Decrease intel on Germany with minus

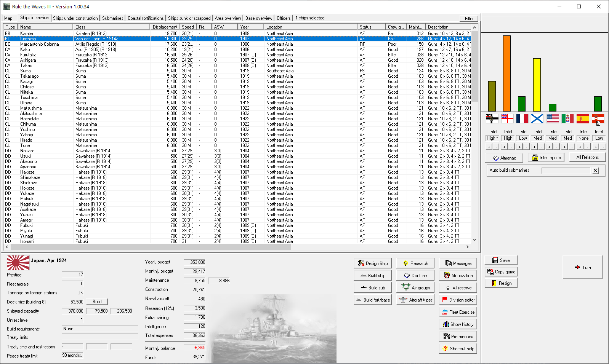point(496,147)
